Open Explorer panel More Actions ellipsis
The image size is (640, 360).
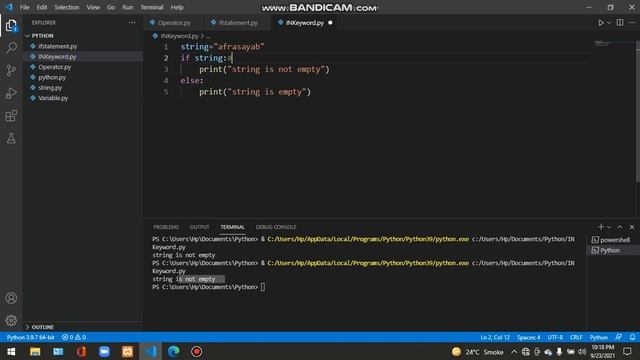[132, 22]
